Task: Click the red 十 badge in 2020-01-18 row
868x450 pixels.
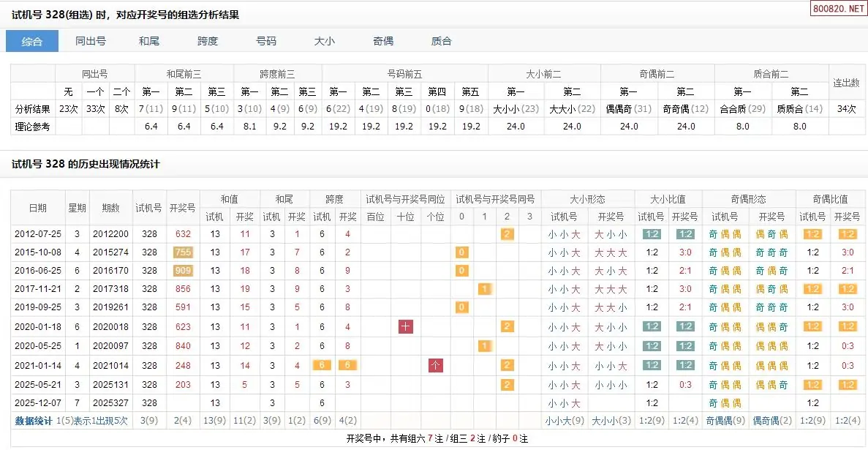Action: pos(406,327)
